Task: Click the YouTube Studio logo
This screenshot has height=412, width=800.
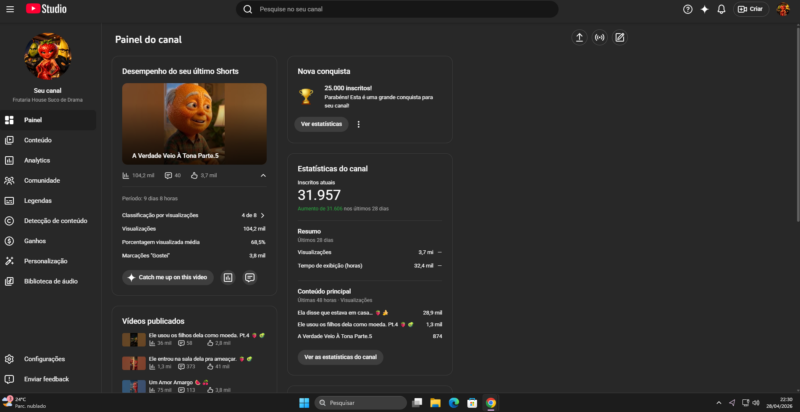Action: point(46,9)
